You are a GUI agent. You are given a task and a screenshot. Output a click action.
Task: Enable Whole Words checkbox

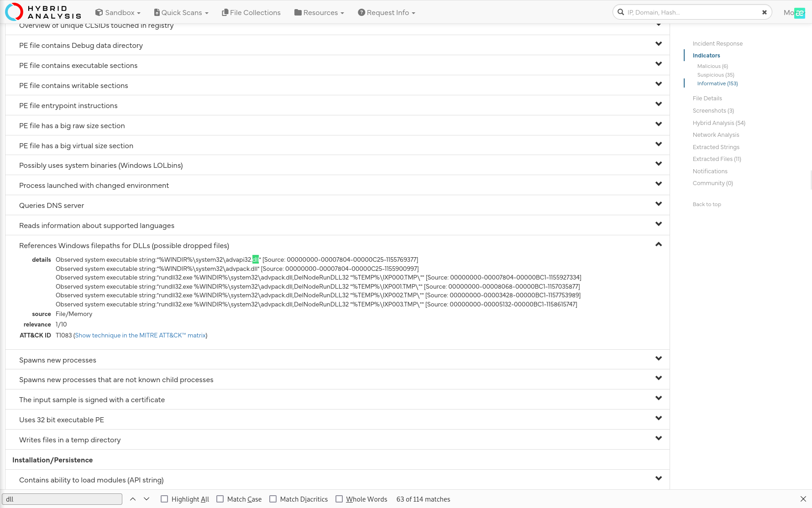coord(339,499)
